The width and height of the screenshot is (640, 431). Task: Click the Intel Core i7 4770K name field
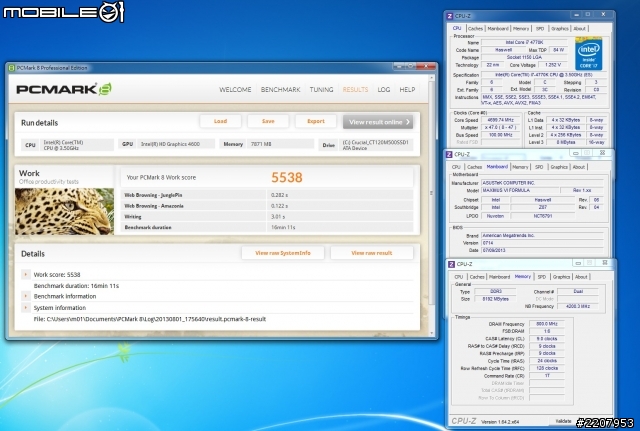(x=524, y=42)
